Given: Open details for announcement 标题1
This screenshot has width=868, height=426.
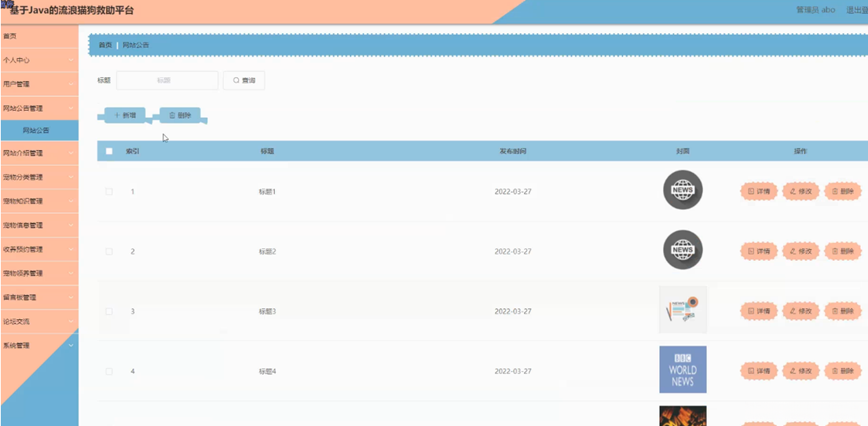Looking at the screenshot, I should coord(759,191).
